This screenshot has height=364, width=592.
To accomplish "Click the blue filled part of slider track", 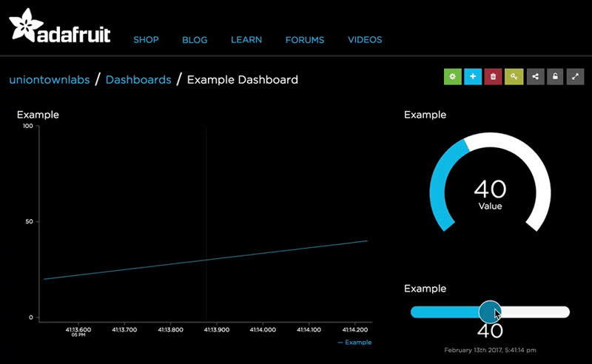I will coord(445,312).
